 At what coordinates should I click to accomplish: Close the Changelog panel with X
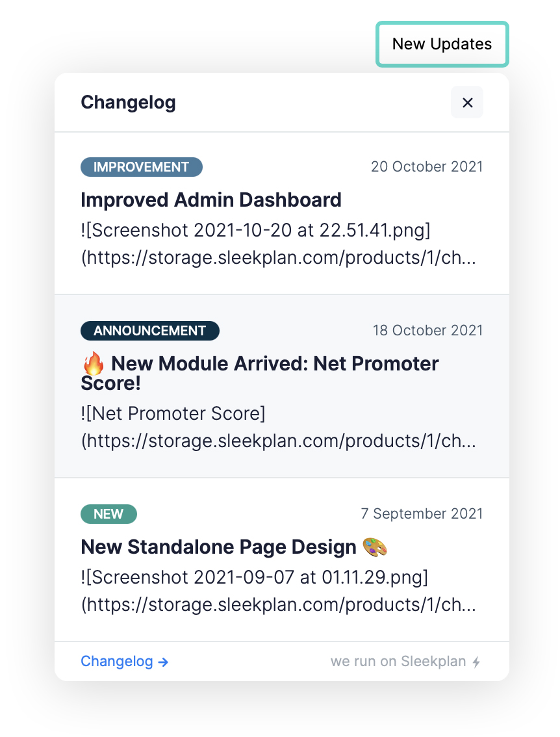click(467, 103)
